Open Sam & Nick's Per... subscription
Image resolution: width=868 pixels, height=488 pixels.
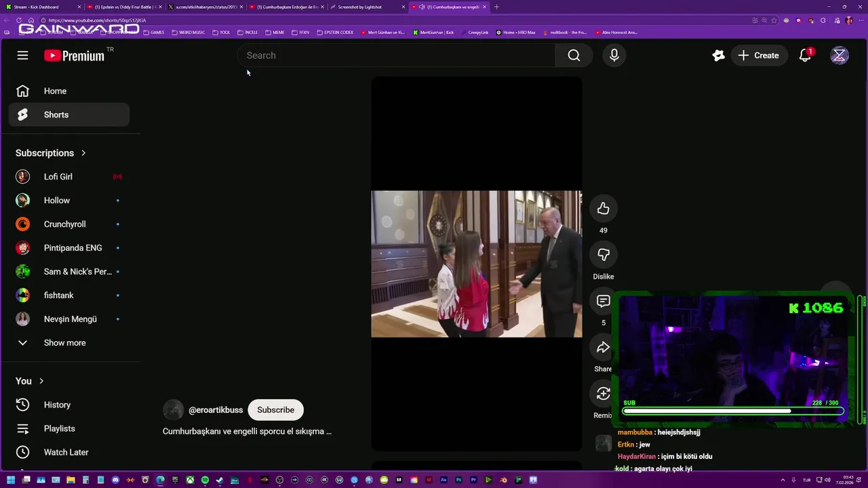click(68, 272)
